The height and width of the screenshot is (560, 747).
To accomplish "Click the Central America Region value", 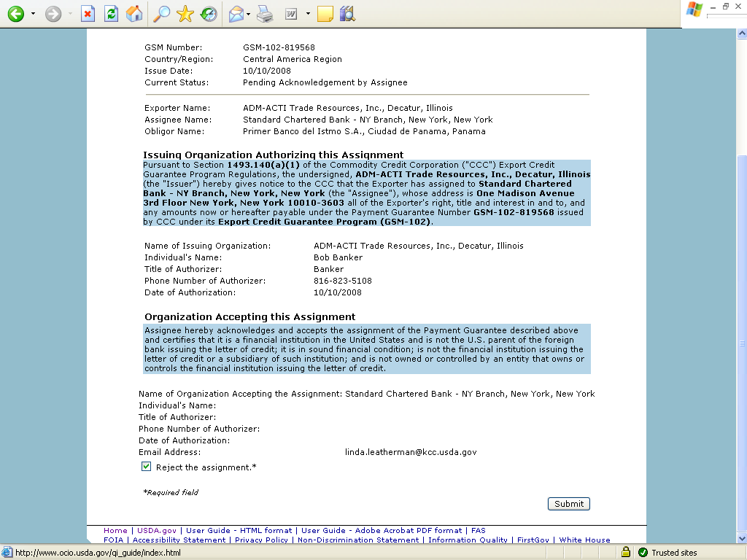I will point(292,60).
